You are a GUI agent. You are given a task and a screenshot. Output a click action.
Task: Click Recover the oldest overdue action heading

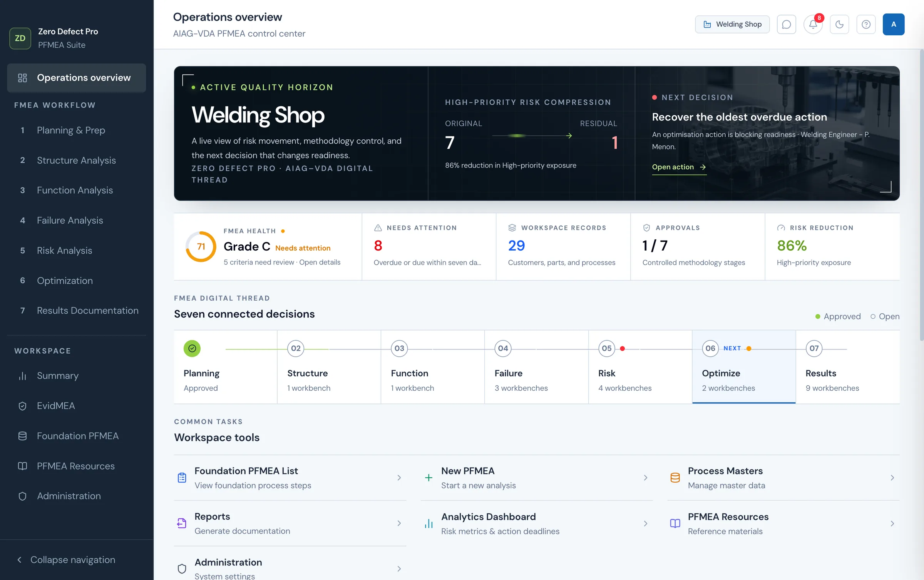point(739,117)
